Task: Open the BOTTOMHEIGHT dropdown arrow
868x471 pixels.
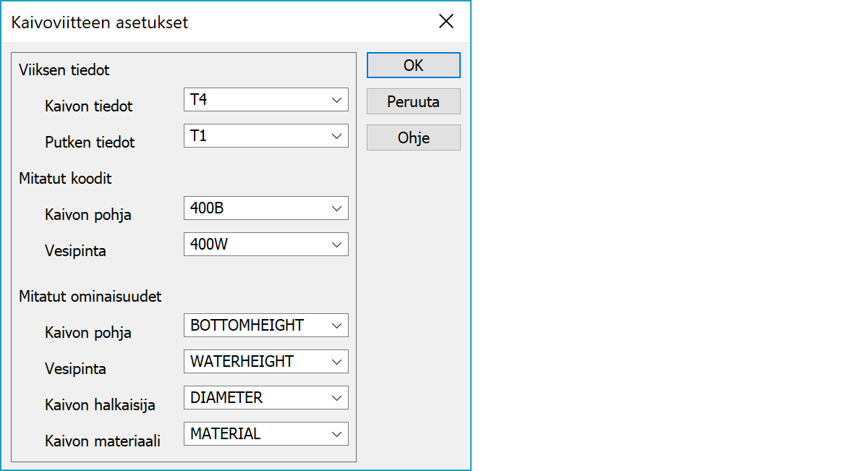Action: (336, 326)
